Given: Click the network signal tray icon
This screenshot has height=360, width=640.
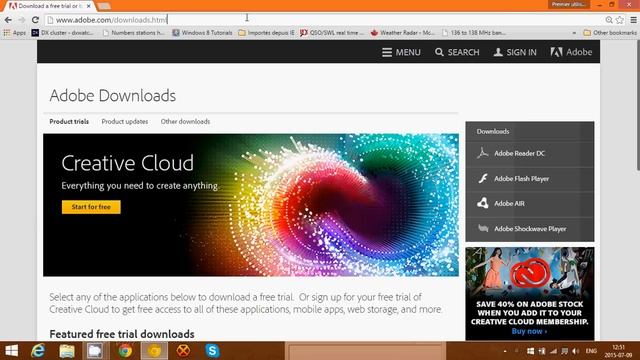Looking at the screenshot, I should pos(553,351).
